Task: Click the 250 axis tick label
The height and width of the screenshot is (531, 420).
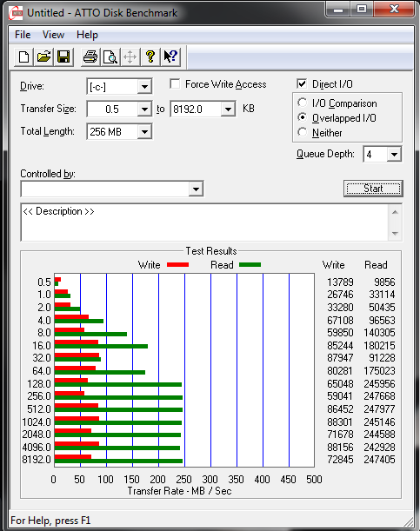Action: click(183, 480)
